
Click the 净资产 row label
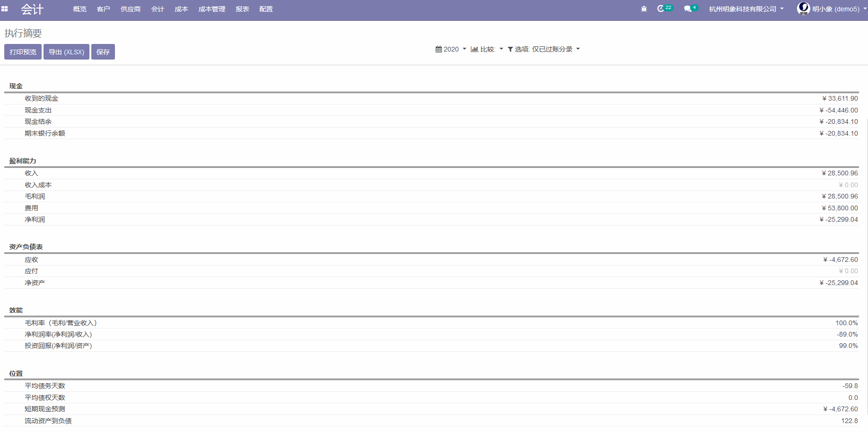pos(35,283)
